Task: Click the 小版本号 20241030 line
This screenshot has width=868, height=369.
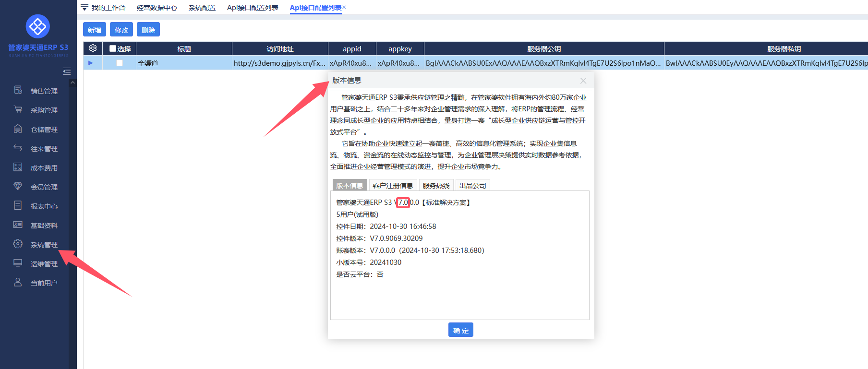Action: pos(369,262)
